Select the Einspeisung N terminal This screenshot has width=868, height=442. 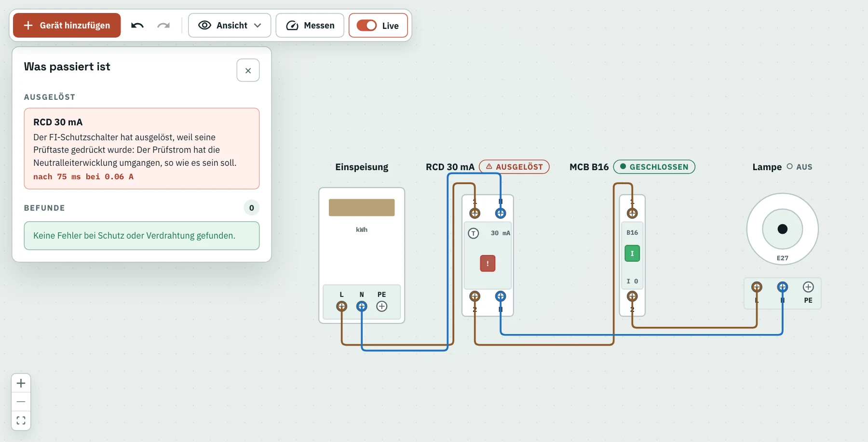coord(362,306)
